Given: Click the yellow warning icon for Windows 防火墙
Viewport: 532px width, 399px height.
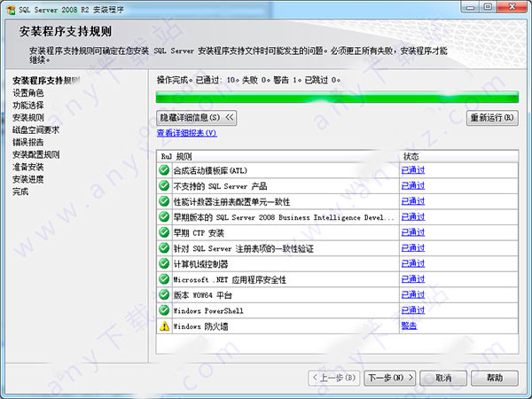Looking at the screenshot, I should (163, 326).
